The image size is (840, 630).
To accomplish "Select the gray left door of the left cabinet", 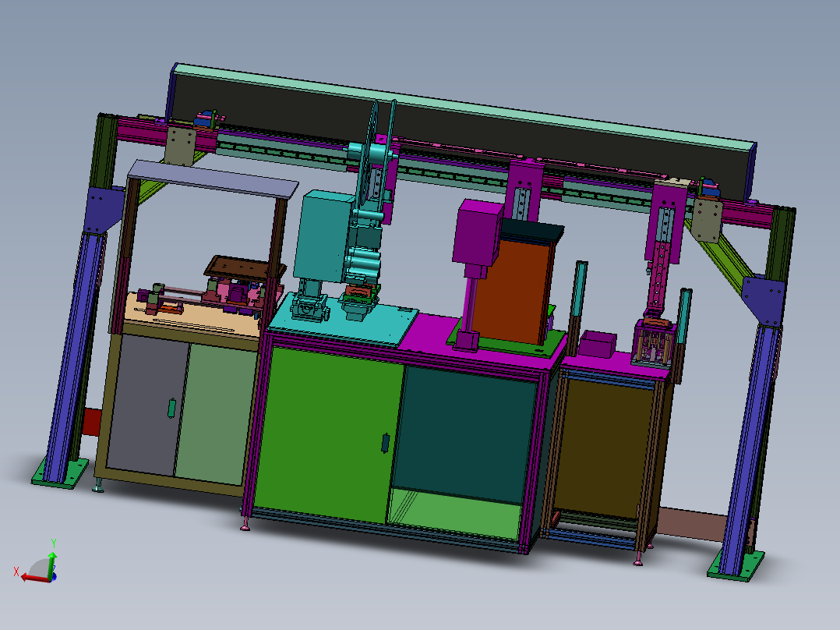I will (x=148, y=405).
